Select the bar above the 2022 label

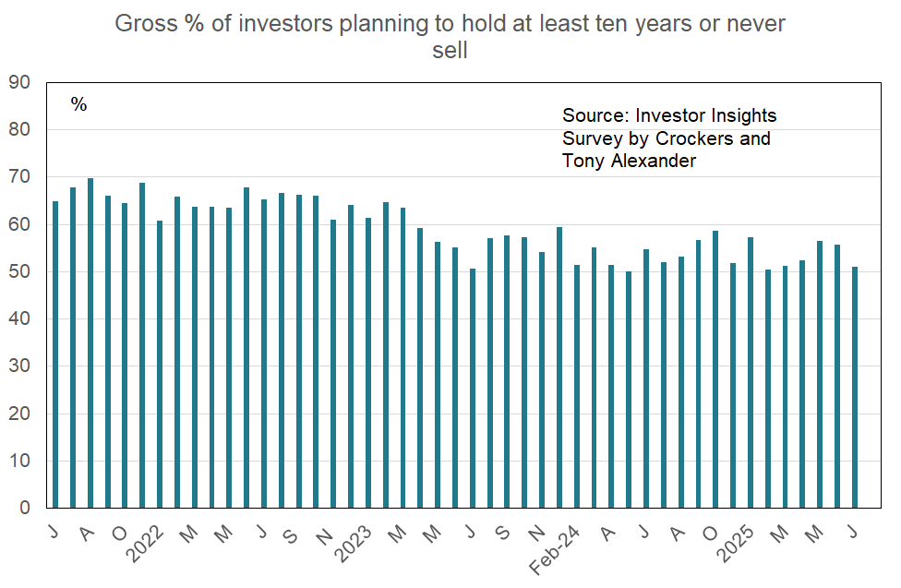coord(160,365)
